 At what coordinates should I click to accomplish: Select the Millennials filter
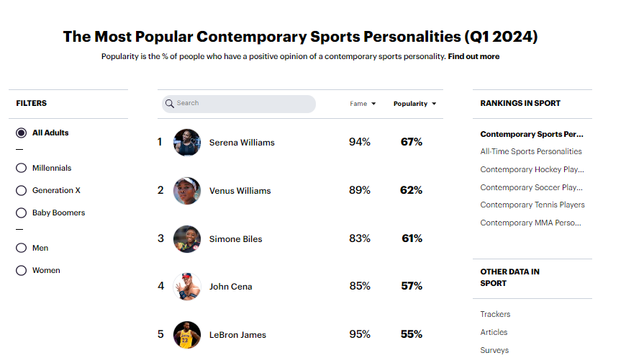21,168
